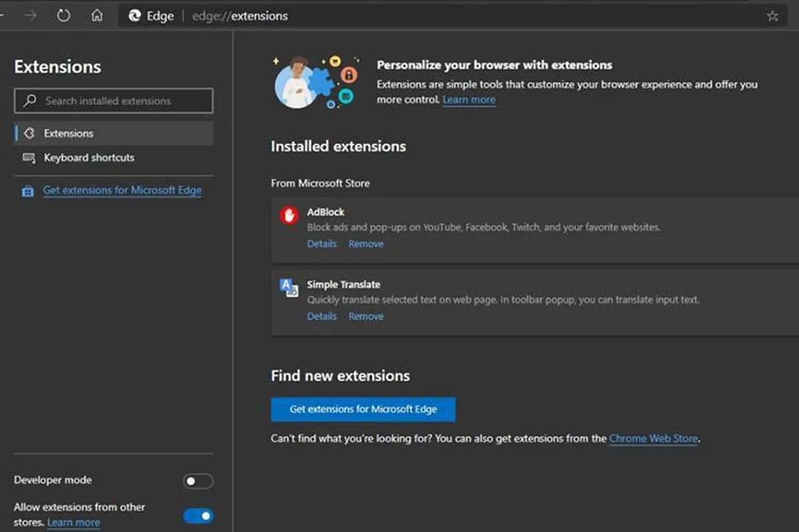Click the Microsoft Store bag icon

tap(27, 191)
